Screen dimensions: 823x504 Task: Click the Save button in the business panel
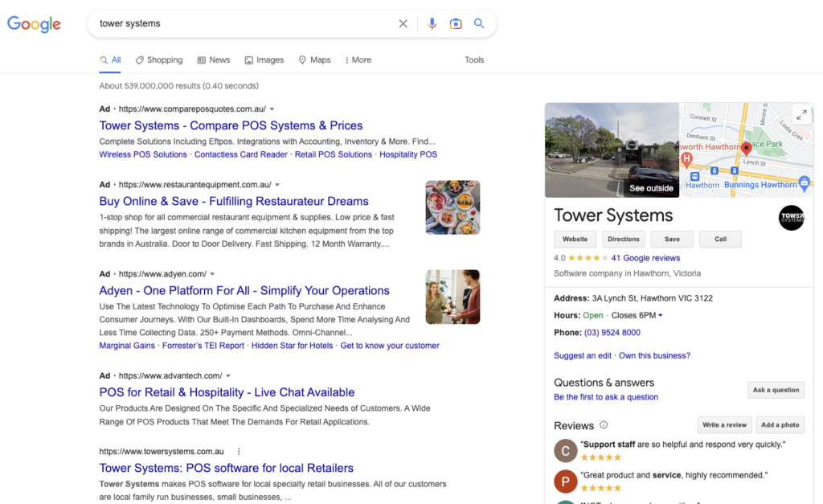(x=672, y=240)
